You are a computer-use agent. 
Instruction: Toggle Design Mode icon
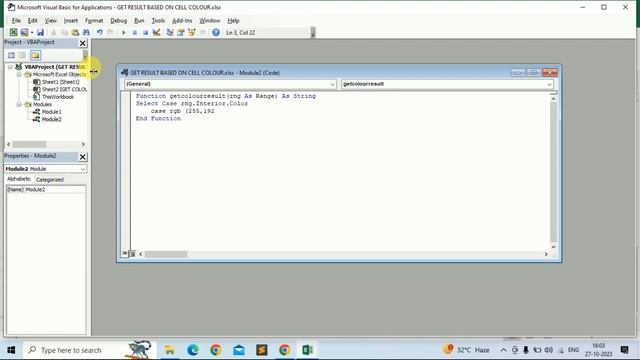(x=156, y=32)
